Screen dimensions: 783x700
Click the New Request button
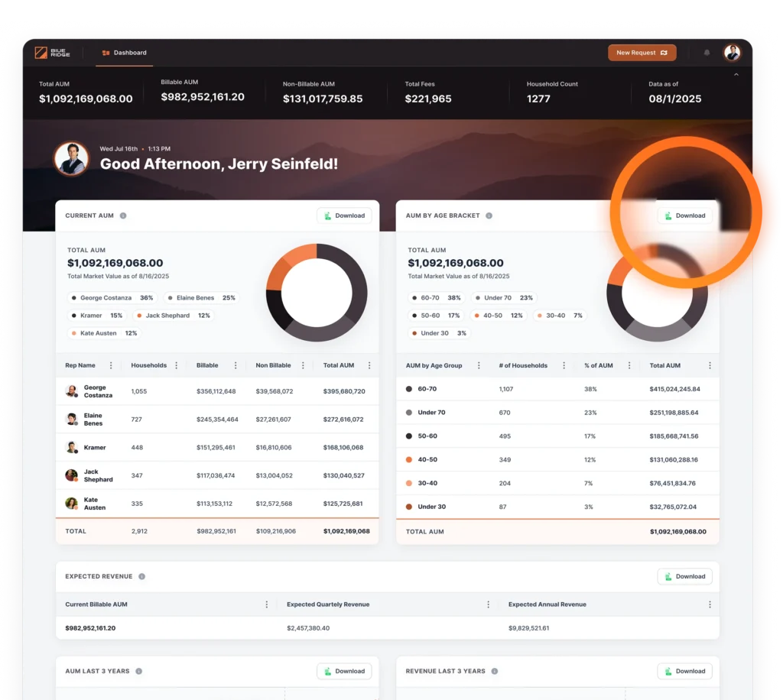coord(642,53)
